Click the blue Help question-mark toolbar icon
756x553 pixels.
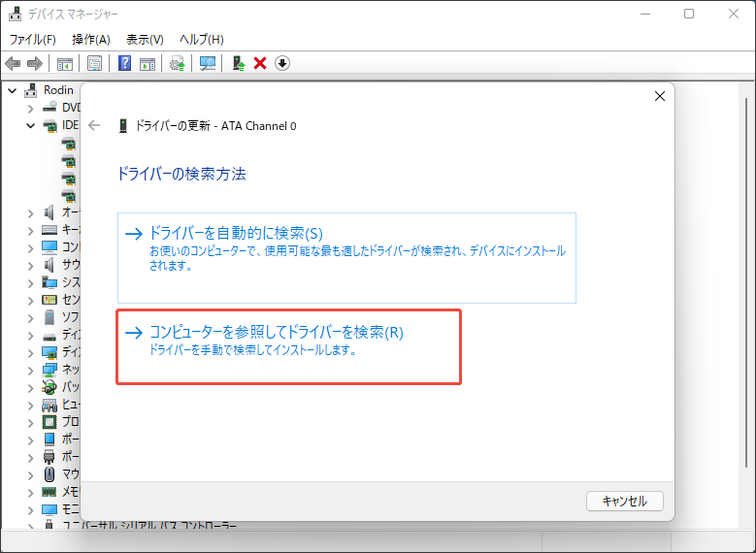124,63
